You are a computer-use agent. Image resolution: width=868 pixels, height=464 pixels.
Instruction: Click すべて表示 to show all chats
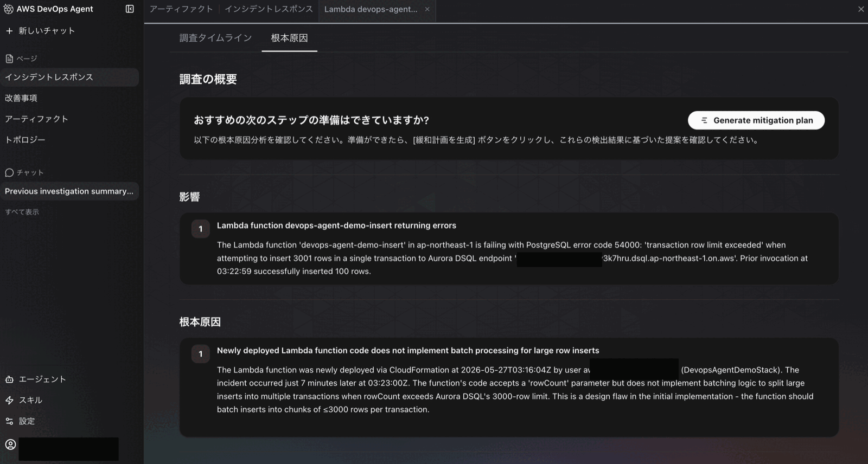tap(22, 212)
